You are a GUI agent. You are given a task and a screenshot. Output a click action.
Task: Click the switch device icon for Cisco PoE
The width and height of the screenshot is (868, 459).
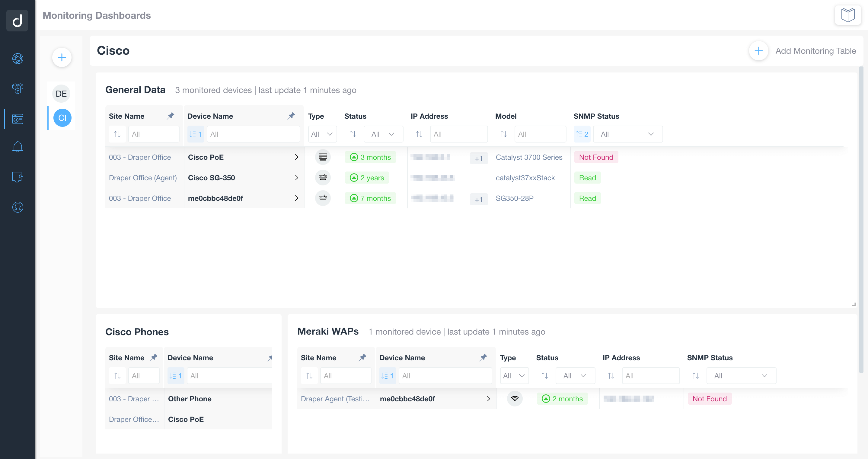point(323,157)
